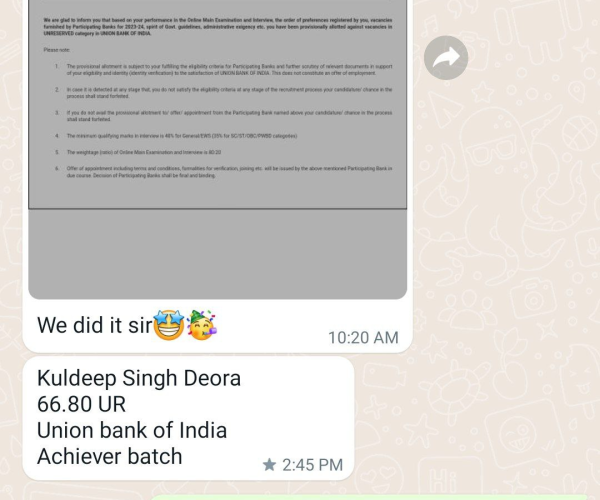
Task: Select the "We did it sir" caption text
Action: pyautogui.click(x=95, y=326)
